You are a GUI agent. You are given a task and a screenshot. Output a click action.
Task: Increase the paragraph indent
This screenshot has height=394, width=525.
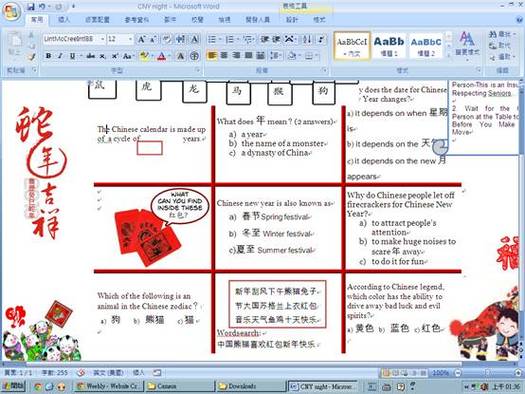(x=276, y=40)
